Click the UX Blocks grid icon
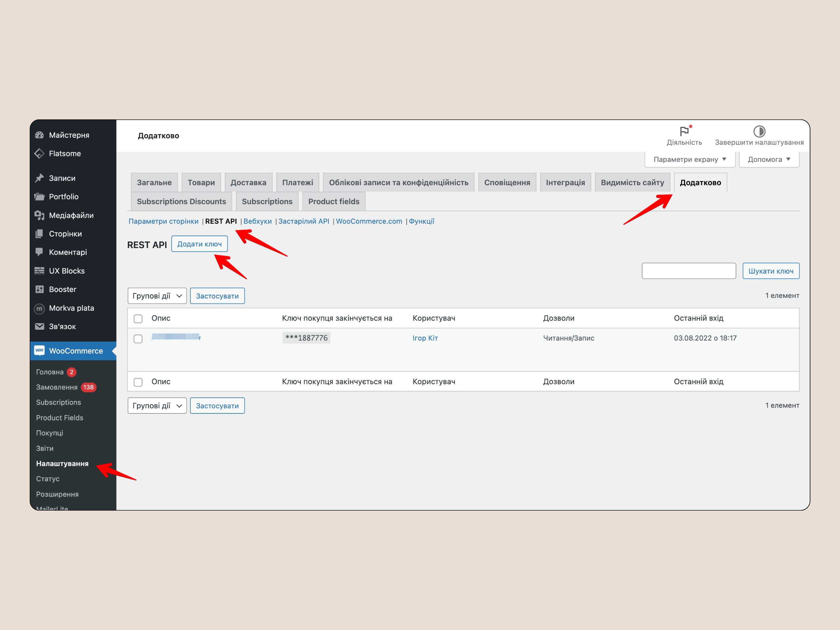 point(39,271)
